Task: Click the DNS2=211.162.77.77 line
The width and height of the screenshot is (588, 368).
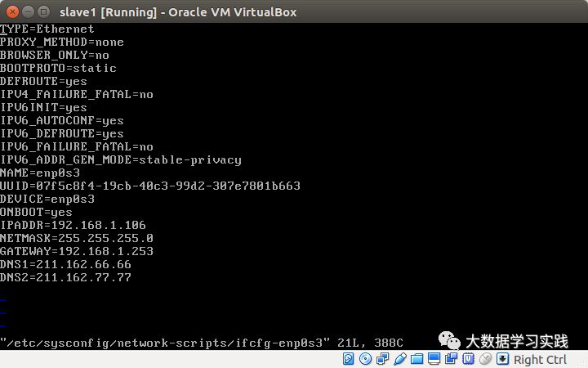Action: (x=65, y=278)
